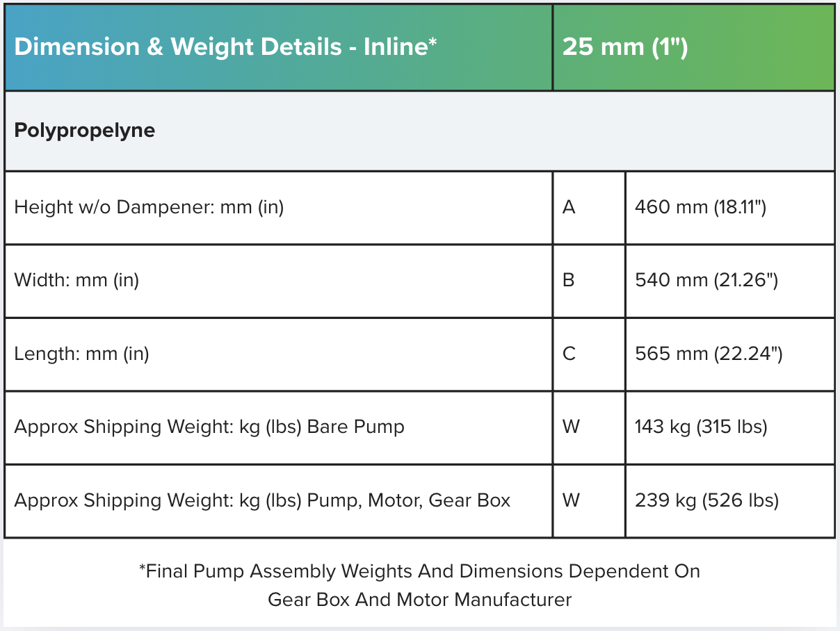Click the W cell beside 239 kg
This screenshot has width=840, height=631.
click(x=571, y=500)
